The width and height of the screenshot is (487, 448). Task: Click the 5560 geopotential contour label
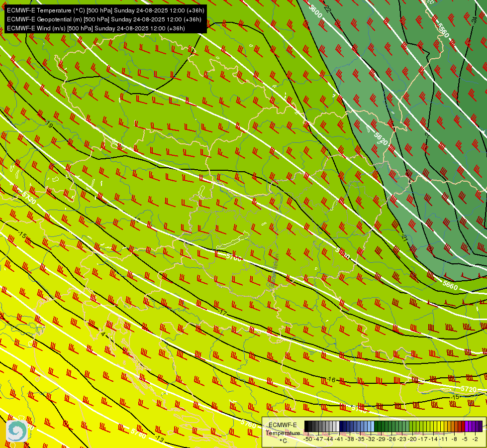point(443,30)
